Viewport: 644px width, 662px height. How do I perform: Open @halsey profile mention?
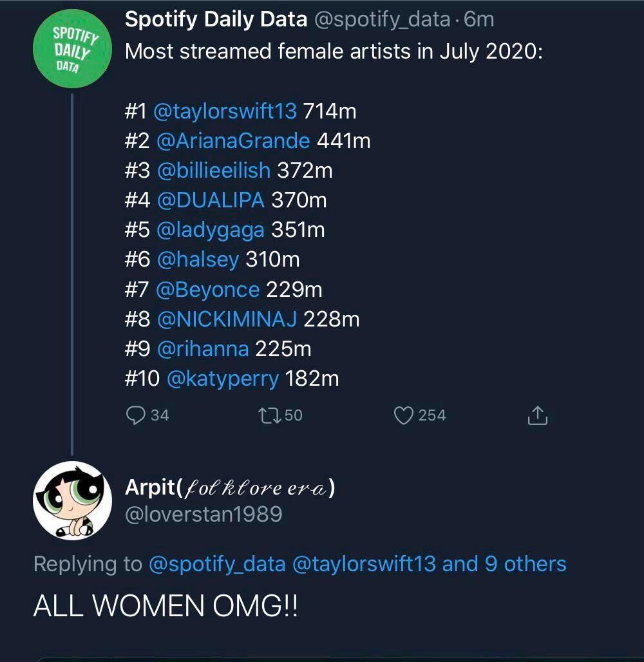point(197,260)
